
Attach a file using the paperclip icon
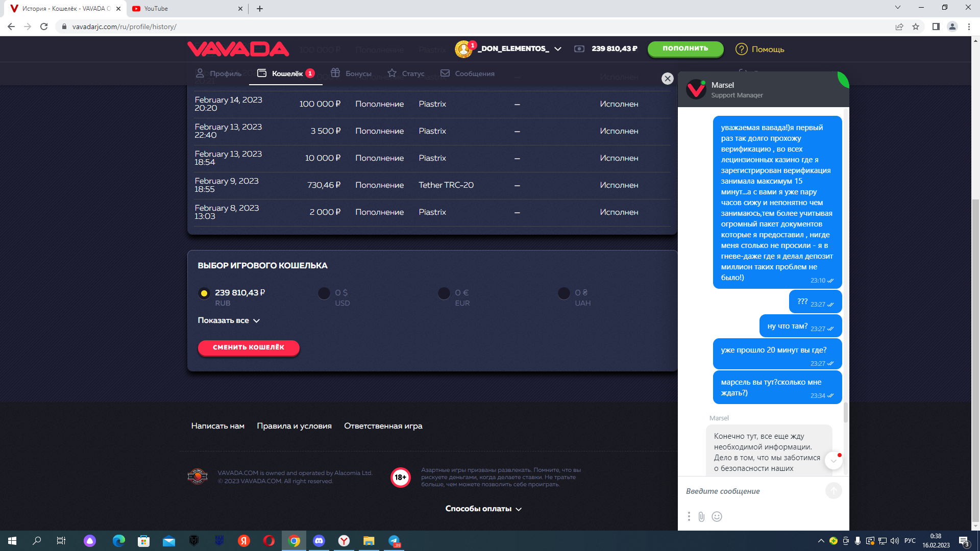(x=702, y=516)
